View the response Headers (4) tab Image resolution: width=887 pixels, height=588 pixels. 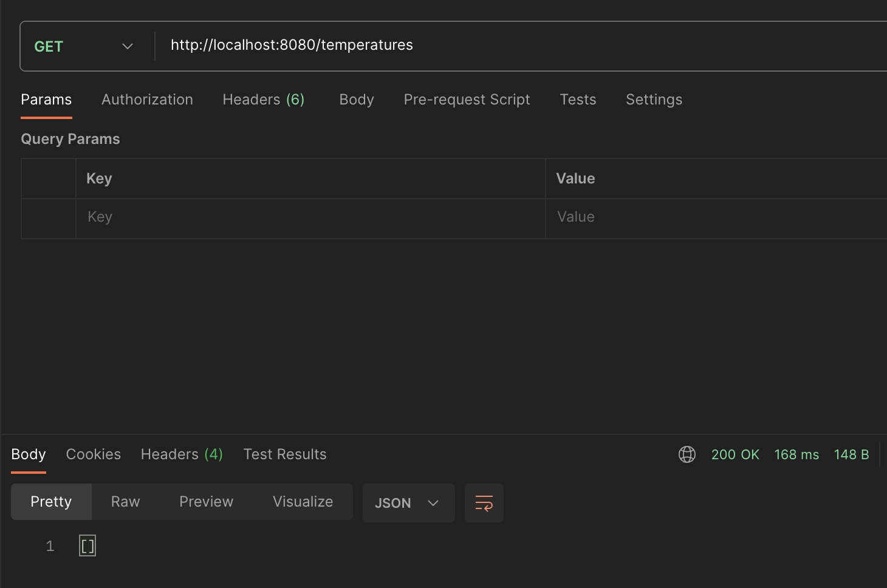tap(182, 454)
